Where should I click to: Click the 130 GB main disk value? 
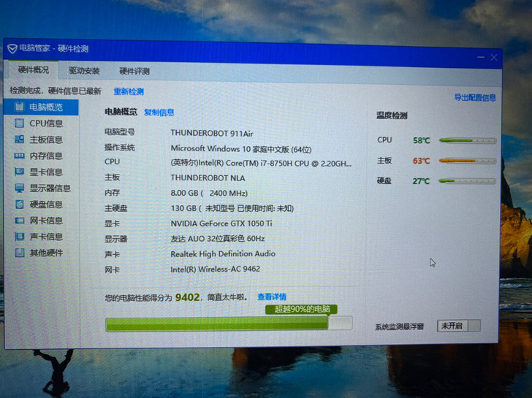[232, 208]
